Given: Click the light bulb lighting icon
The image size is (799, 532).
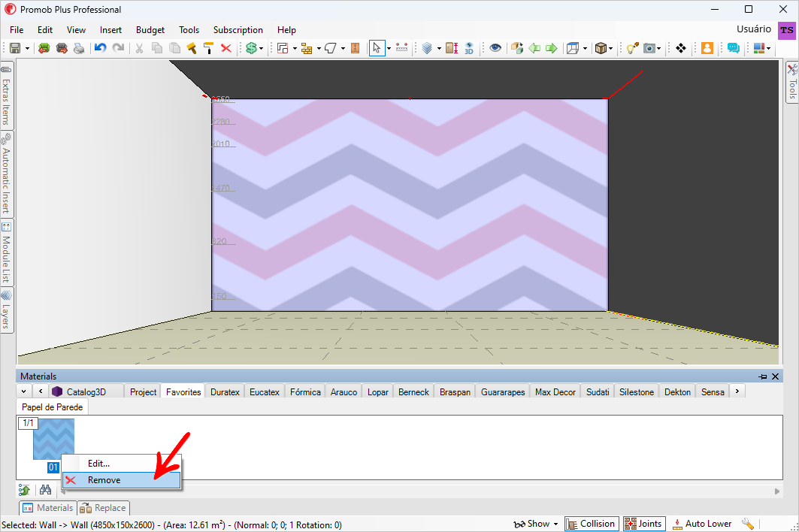Looking at the screenshot, I should pos(632,48).
